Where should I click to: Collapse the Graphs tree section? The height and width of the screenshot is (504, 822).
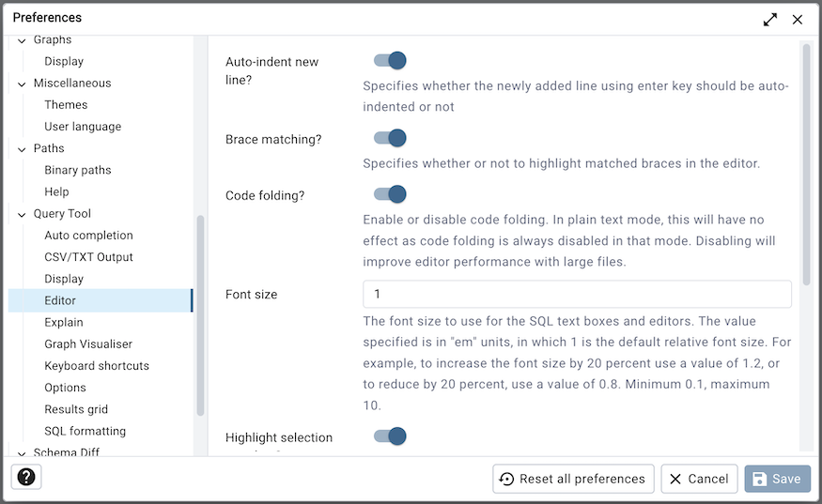tap(22, 40)
